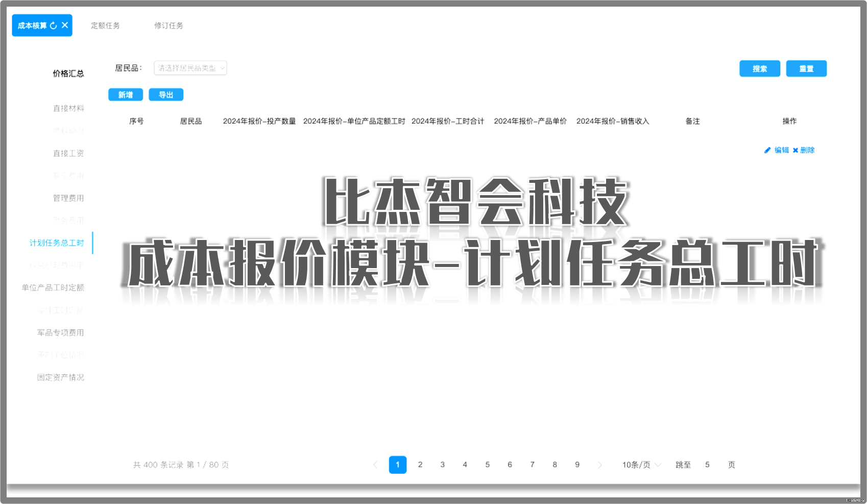Close the 成本核算 tab
This screenshot has width=867, height=504.
65,25
